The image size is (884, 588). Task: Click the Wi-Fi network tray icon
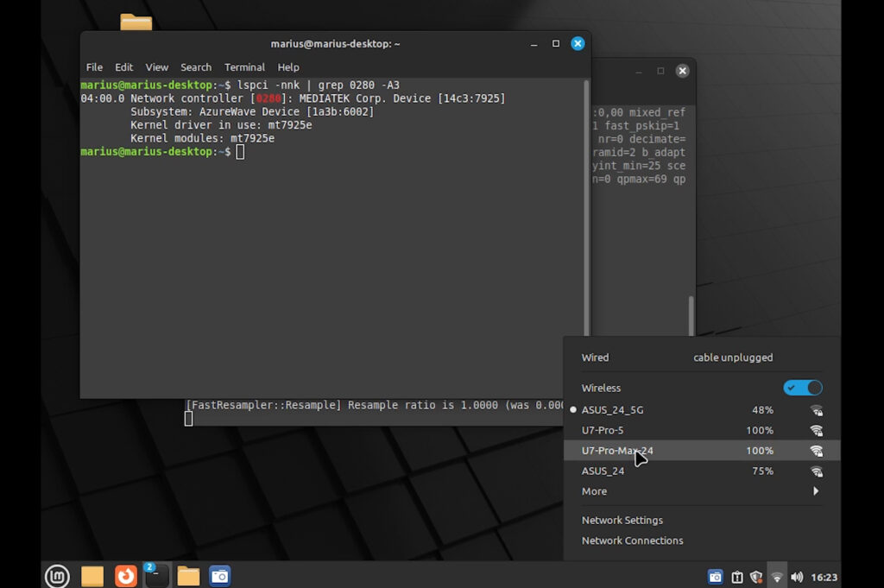(x=777, y=577)
